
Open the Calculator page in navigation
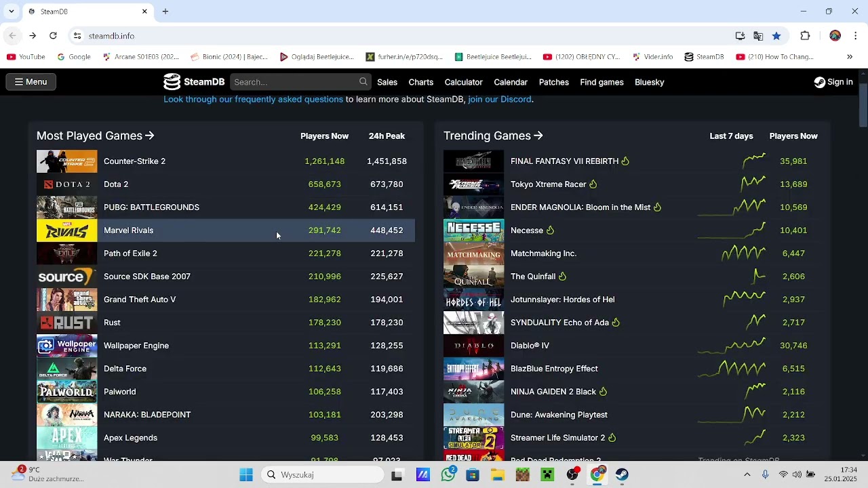point(463,82)
